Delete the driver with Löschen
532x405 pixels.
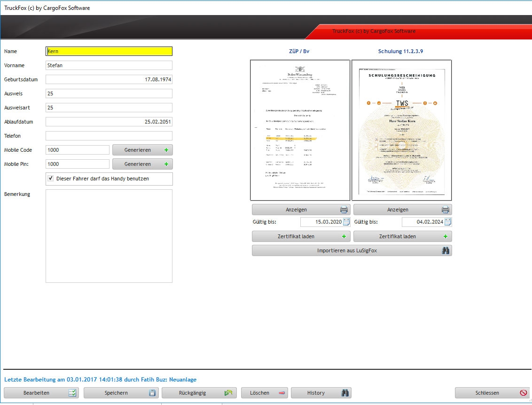pos(264,393)
